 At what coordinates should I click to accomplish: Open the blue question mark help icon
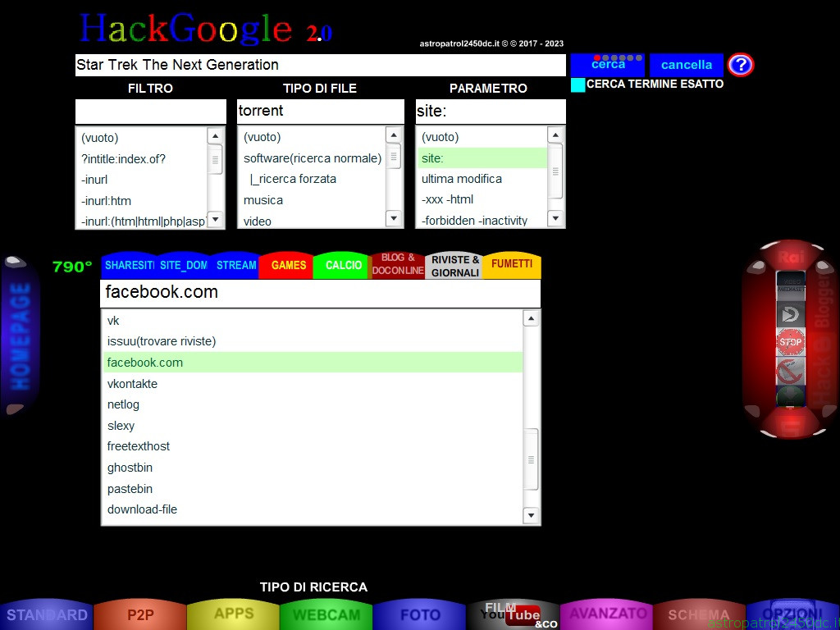click(x=741, y=65)
